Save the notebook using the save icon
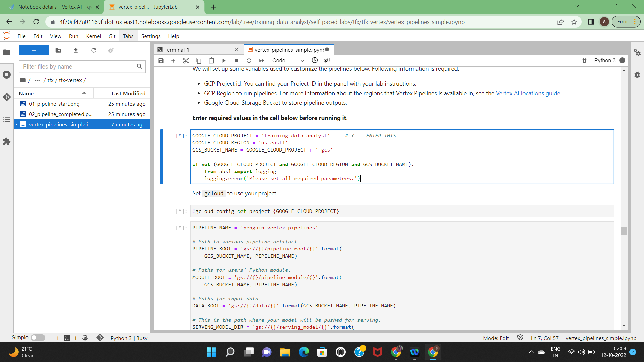The height and width of the screenshot is (362, 644). [161, 60]
